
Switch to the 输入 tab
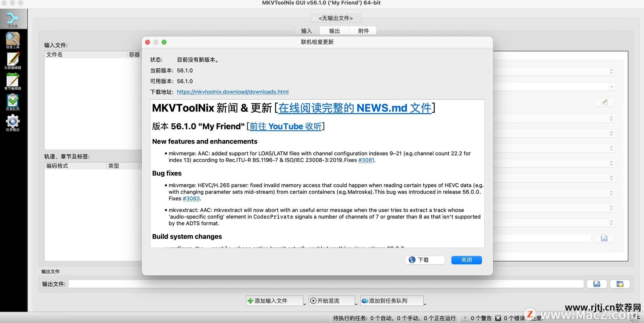[x=307, y=31]
